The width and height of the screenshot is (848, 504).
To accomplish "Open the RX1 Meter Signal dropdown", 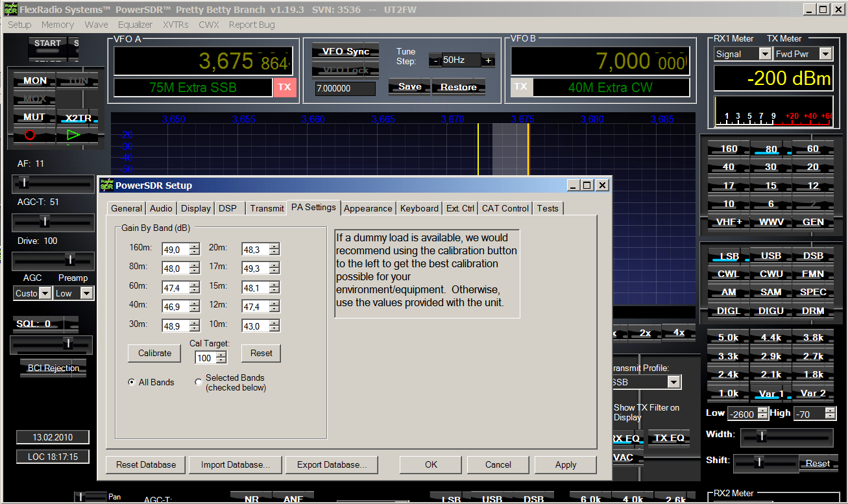I will (x=764, y=54).
